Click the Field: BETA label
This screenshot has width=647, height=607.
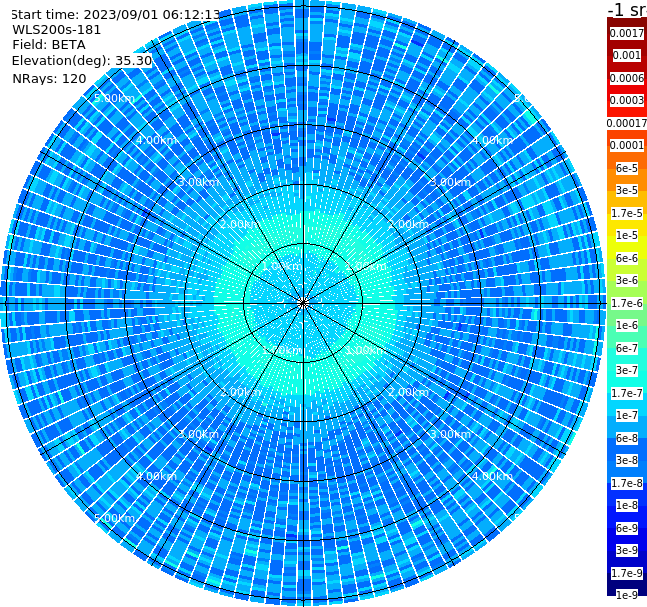point(49,45)
